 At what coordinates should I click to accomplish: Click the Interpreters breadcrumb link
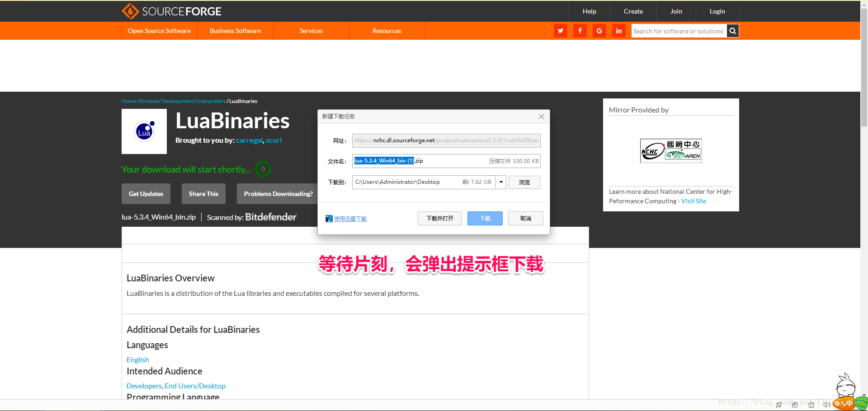pyautogui.click(x=211, y=101)
